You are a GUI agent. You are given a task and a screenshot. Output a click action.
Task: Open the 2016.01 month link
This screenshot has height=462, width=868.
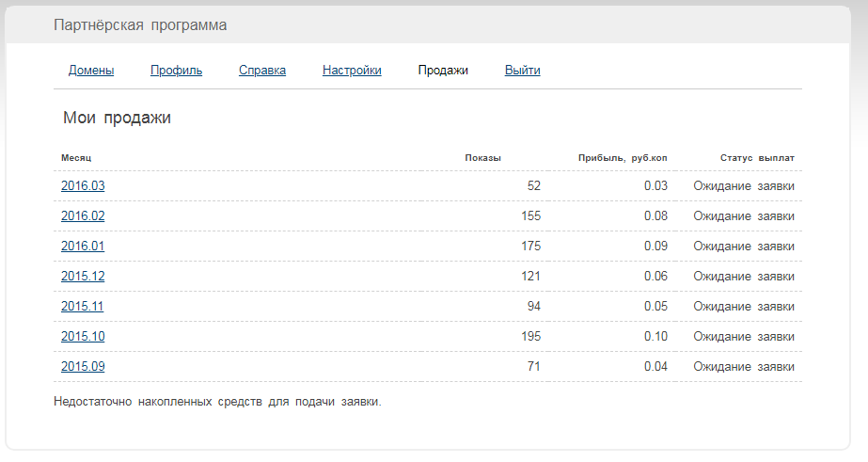83,246
